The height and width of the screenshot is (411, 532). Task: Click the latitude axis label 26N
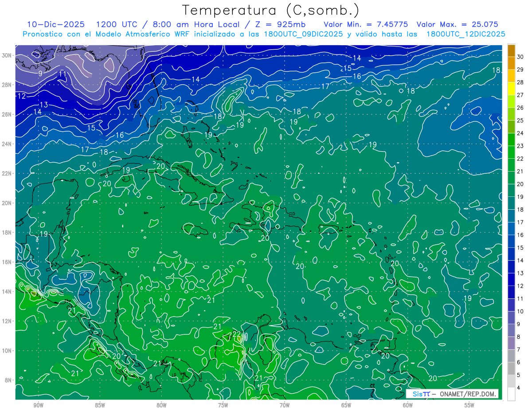tap(7, 114)
